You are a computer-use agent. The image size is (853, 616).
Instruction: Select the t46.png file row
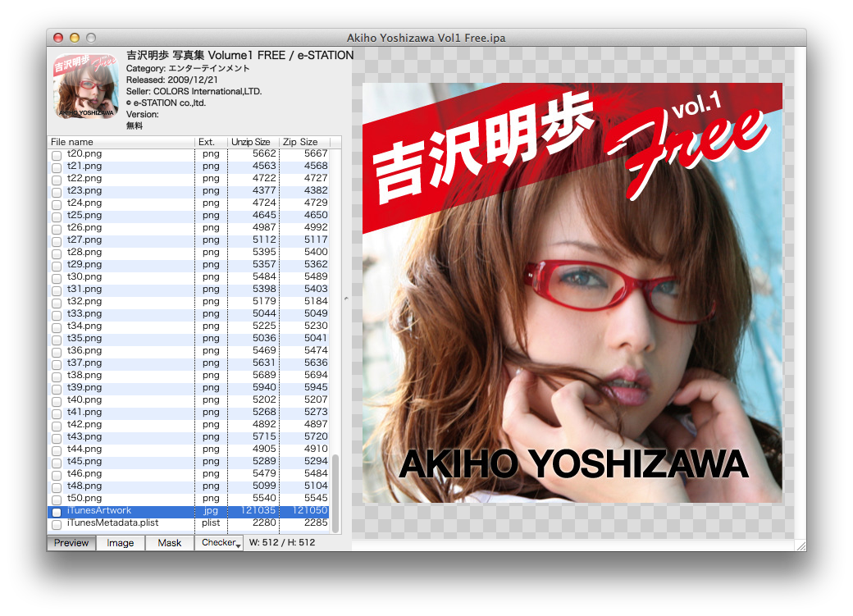(x=189, y=473)
